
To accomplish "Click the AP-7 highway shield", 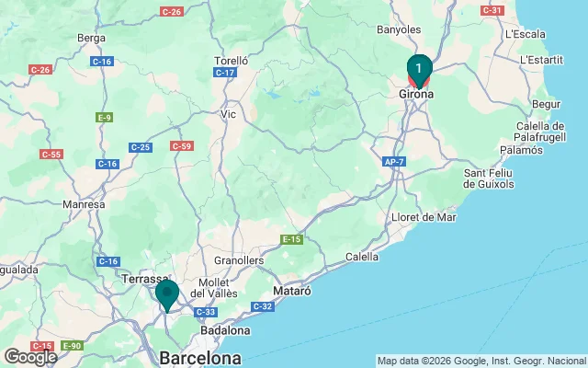I will coord(394,162).
